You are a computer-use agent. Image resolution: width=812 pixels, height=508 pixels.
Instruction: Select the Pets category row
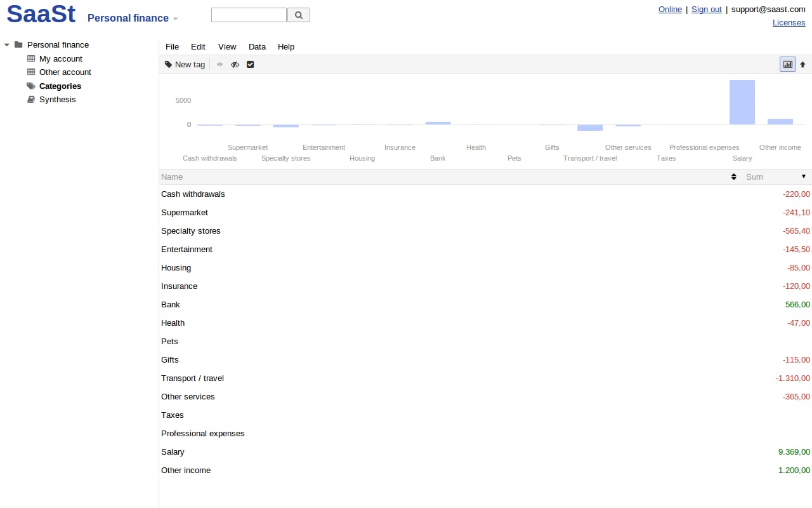click(x=485, y=342)
